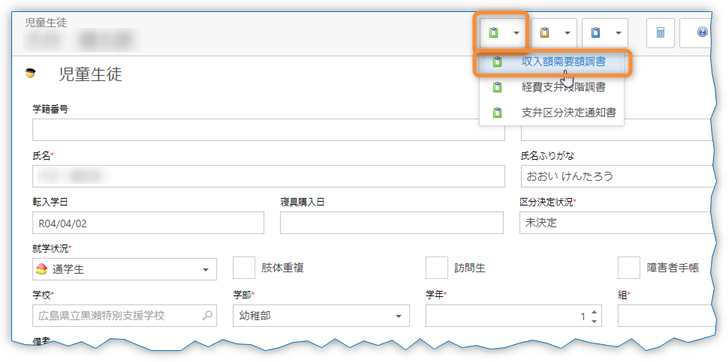The image size is (728, 362).
Task: Enable the 肢体重複 checkbox
Action: [x=244, y=268]
